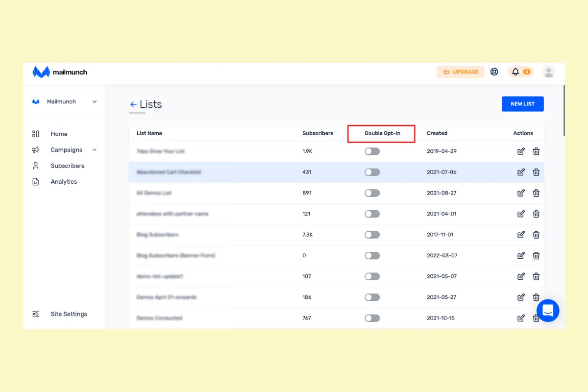This screenshot has width=588, height=392.
Task: Delete the list with 121 subscribers
Action: click(536, 214)
